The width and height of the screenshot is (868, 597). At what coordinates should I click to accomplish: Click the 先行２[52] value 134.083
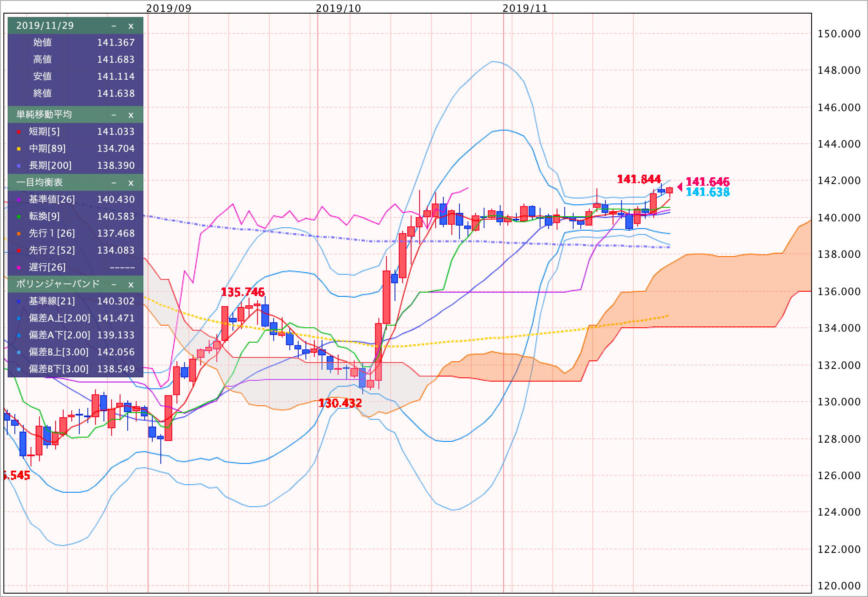point(116,251)
